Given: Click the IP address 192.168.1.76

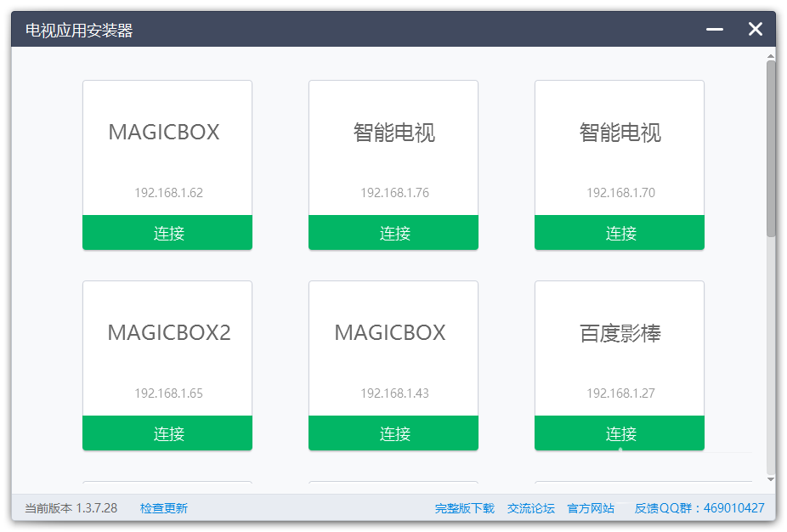Looking at the screenshot, I should pyautogui.click(x=394, y=193).
